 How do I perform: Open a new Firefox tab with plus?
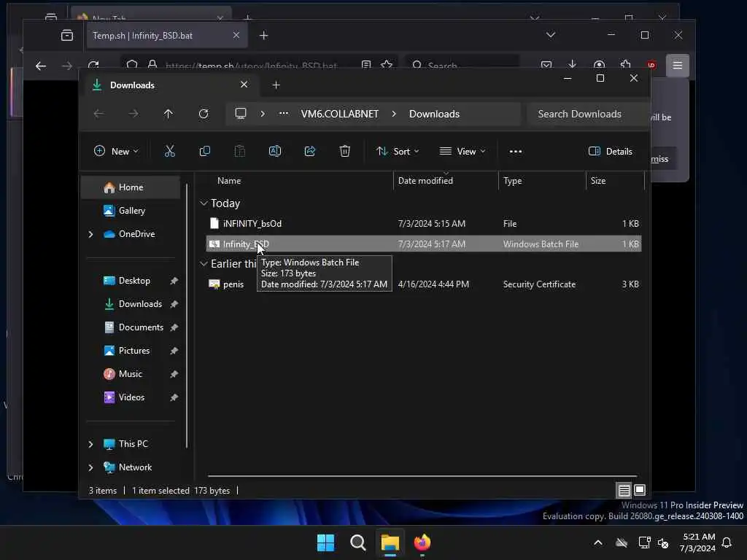coord(263,36)
